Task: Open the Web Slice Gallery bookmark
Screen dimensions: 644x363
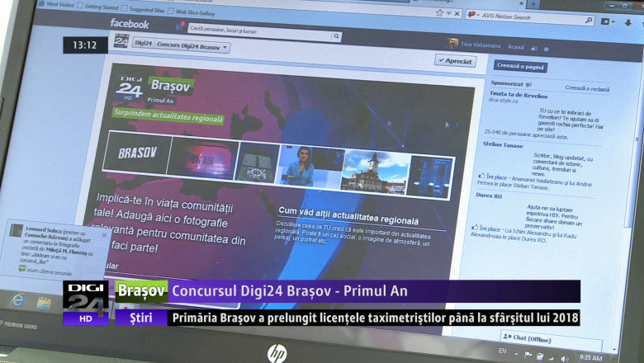Action: (192, 12)
